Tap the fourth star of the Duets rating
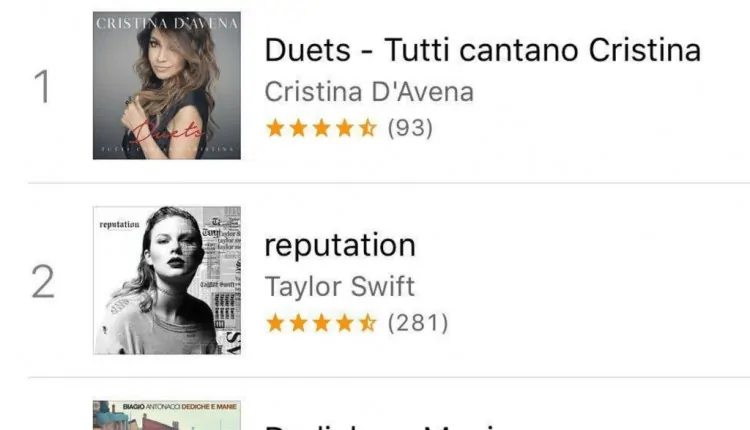750x430 pixels. [343, 128]
